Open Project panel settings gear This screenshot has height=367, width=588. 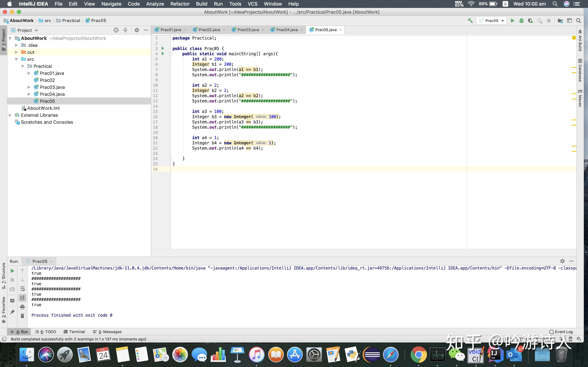(137, 30)
